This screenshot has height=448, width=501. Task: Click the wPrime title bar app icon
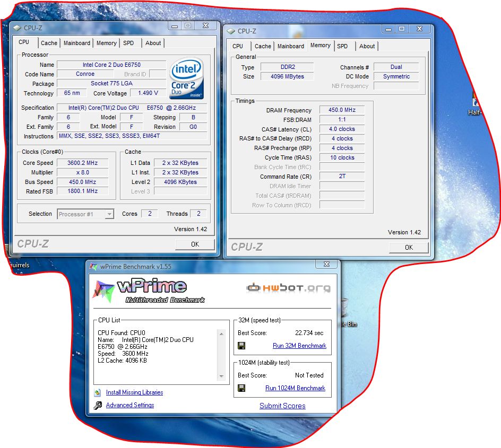[93, 266]
